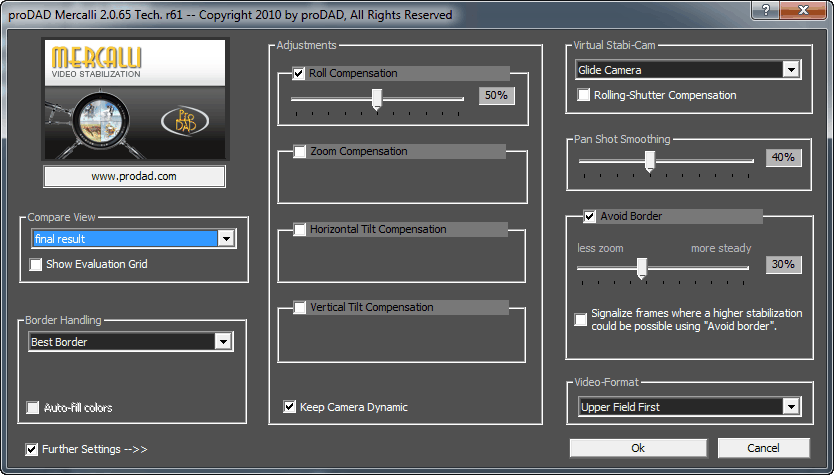Click the title bar help question mark
The height and width of the screenshot is (475, 834).
pos(766,10)
